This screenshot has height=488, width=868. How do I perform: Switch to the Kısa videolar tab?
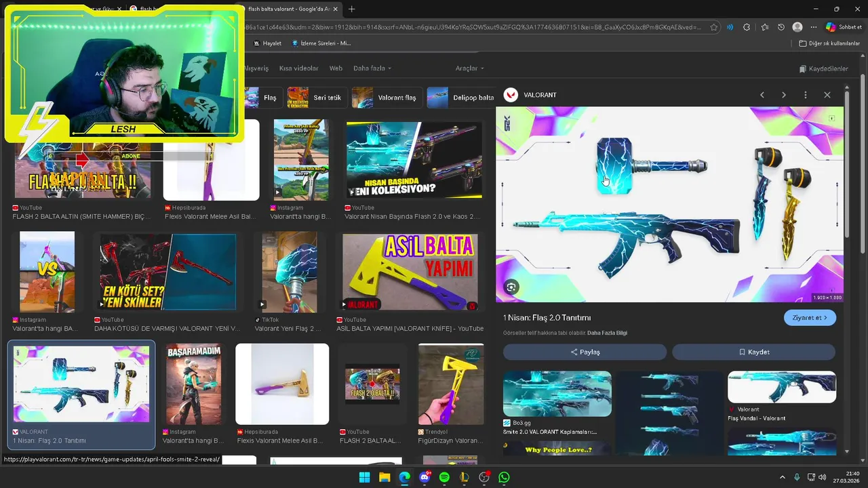[x=298, y=68]
